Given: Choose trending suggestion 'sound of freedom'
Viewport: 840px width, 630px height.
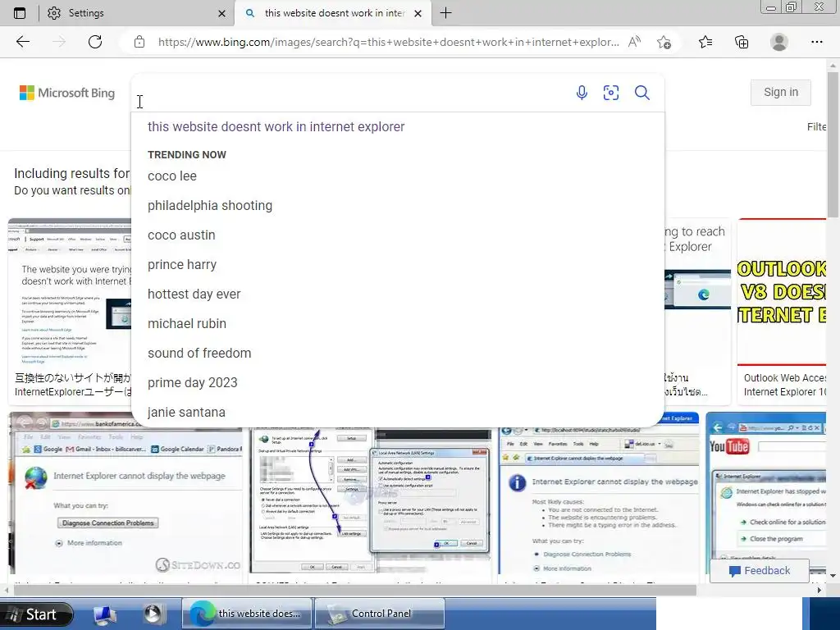Looking at the screenshot, I should [x=199, y=353].
